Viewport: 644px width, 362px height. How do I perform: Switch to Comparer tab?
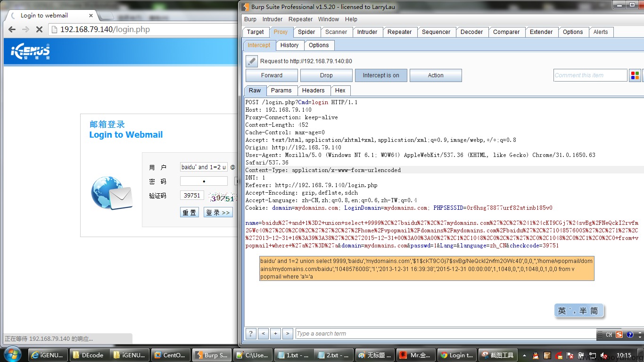tap(506, 32)
